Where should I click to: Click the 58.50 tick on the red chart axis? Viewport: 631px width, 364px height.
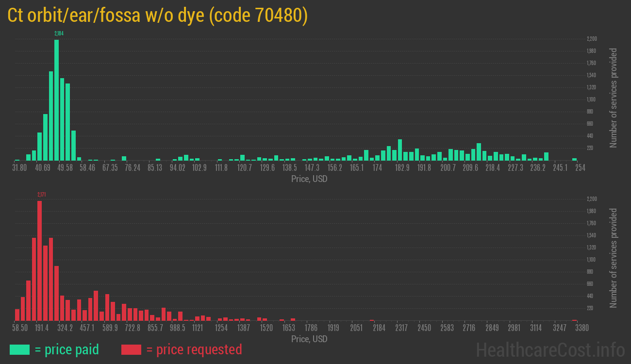tap(20, 328)
